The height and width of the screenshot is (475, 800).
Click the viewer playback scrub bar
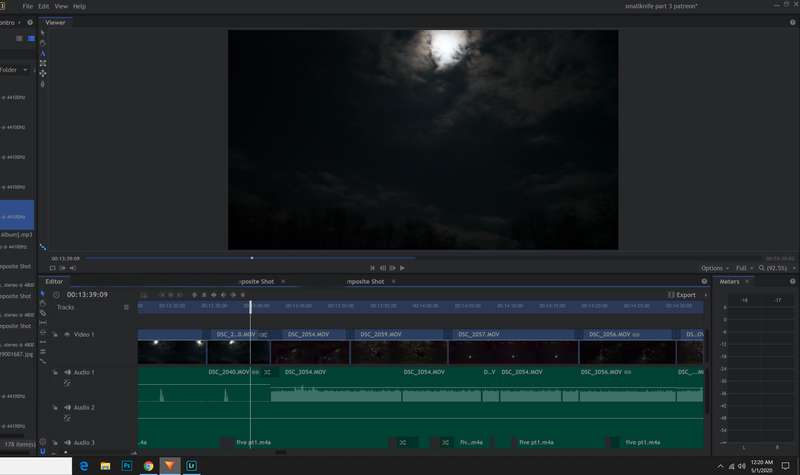(x=250, y=258)
